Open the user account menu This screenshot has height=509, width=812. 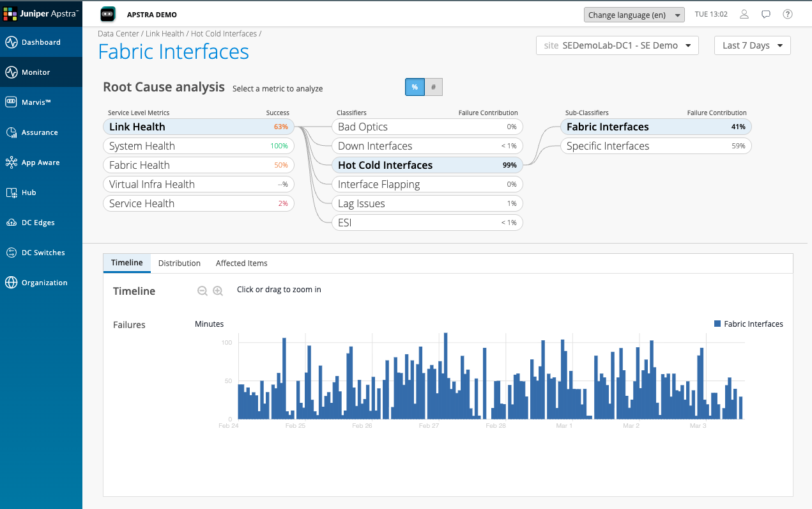pyautogui.click(x=744, y=14)
